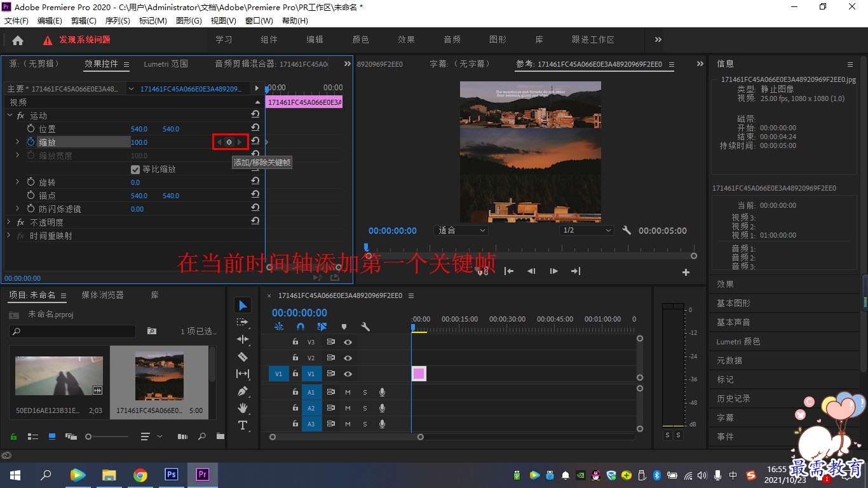The image size is (868, 488).
Task: Toggle project read-only lock icon
Action: (13, 437)
